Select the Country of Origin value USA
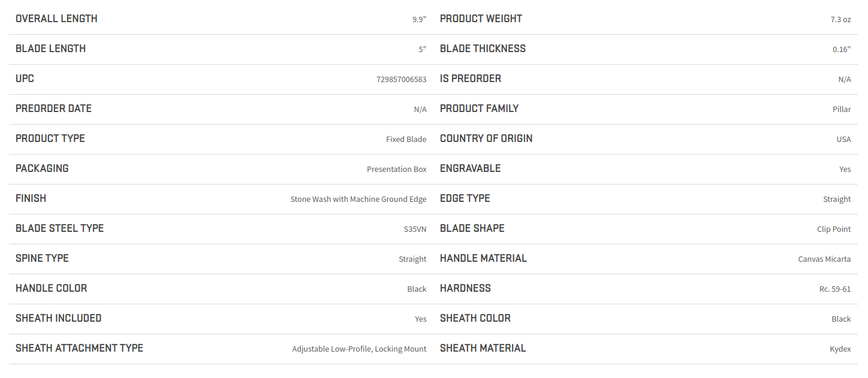Image resolution: width=868 pixels, height=378 pixels. tap(844, 139)
